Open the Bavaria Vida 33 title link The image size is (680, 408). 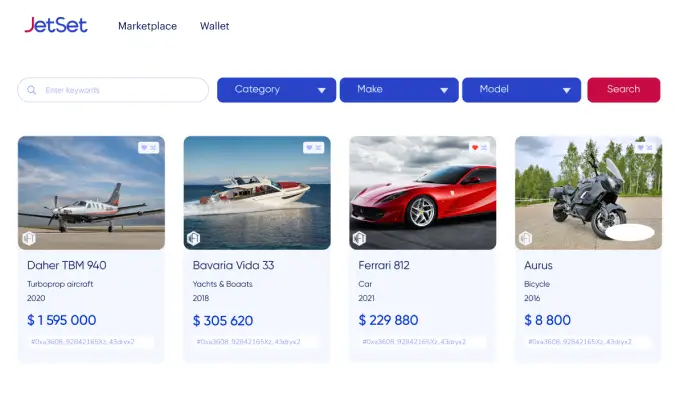(x=233, y=266)
